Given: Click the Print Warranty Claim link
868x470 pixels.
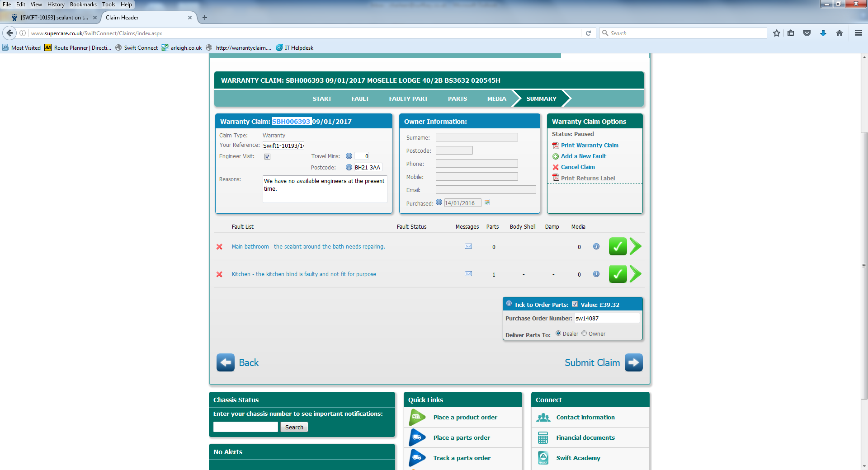Looking at the screenshot, I should pos(590,145).
